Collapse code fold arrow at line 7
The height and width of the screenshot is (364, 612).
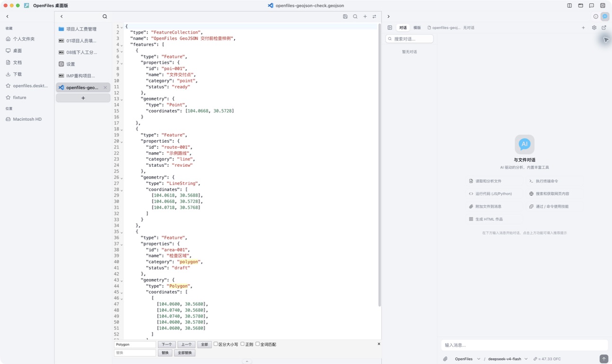pyautogui.click(x=122, y=64)
